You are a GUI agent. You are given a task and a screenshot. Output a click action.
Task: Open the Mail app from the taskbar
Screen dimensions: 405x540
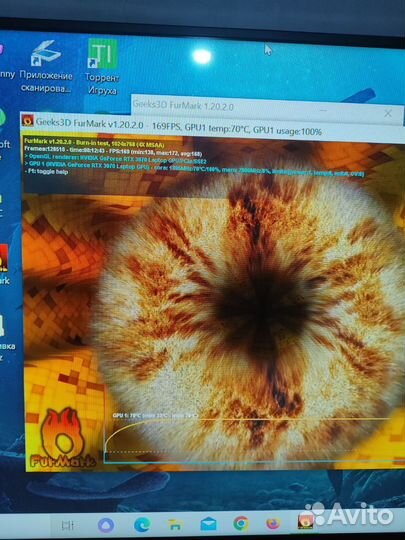209,524
